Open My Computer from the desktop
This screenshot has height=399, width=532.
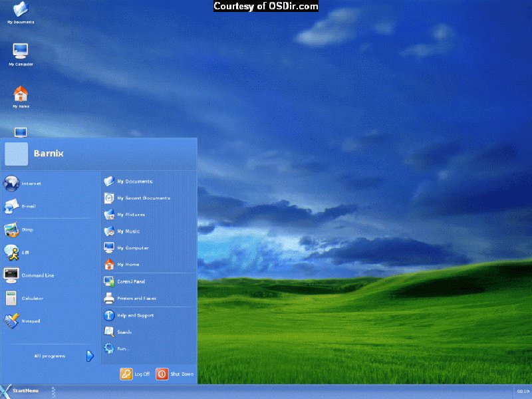pos(19,52)
